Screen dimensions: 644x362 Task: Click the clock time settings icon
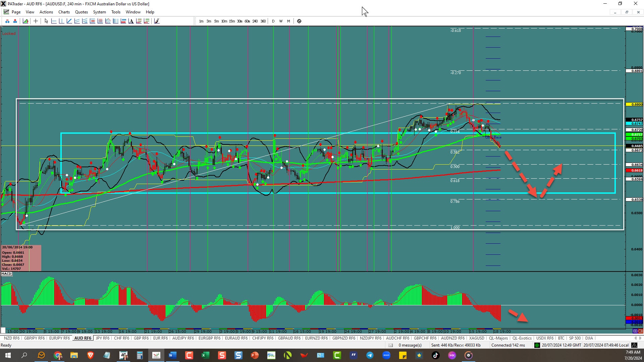pyautogui.click(x=299, y=21)
